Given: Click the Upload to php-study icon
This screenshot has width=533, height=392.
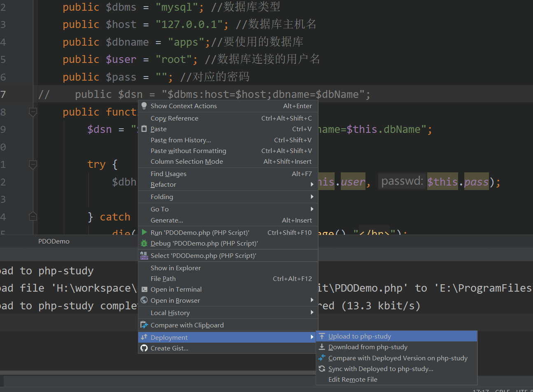Looking at the screenshot, I should [322, 336].
